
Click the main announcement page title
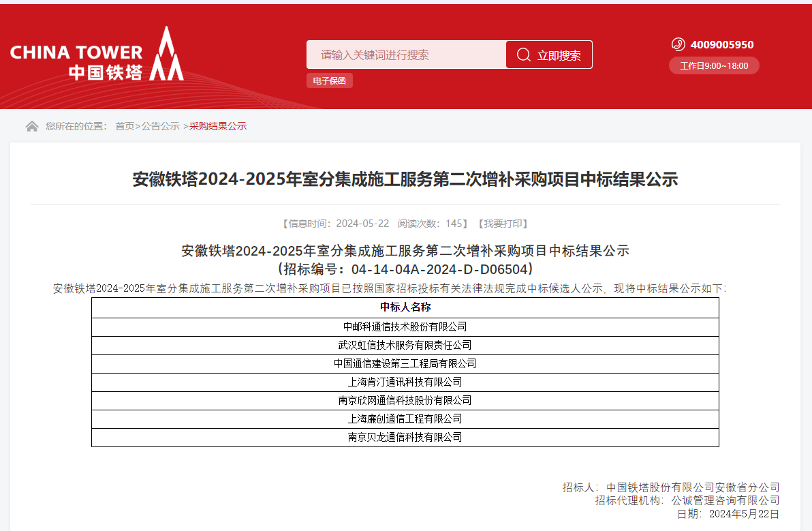tap(405, 179)
